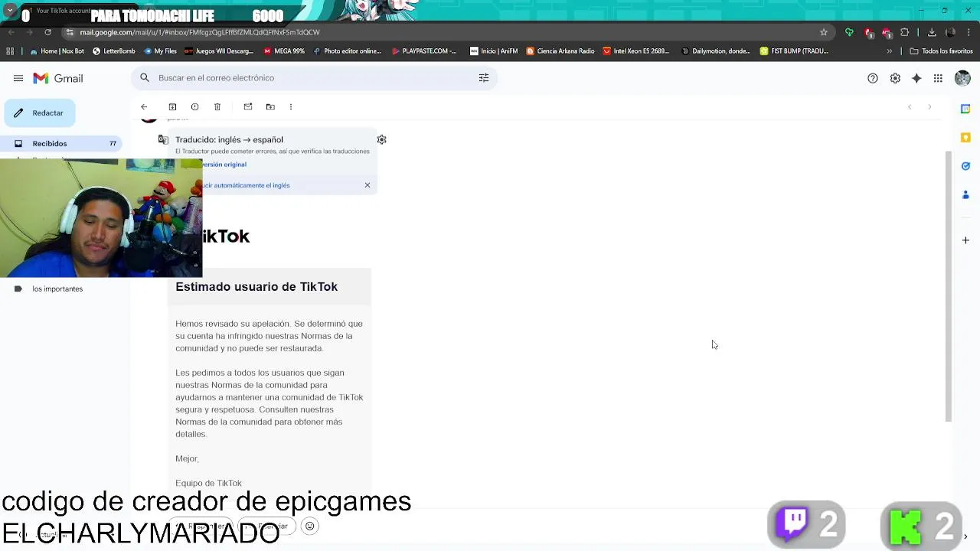Click browser address bar URL
The width and height of the screenshot is (980, 551).
tap(200, 32)
